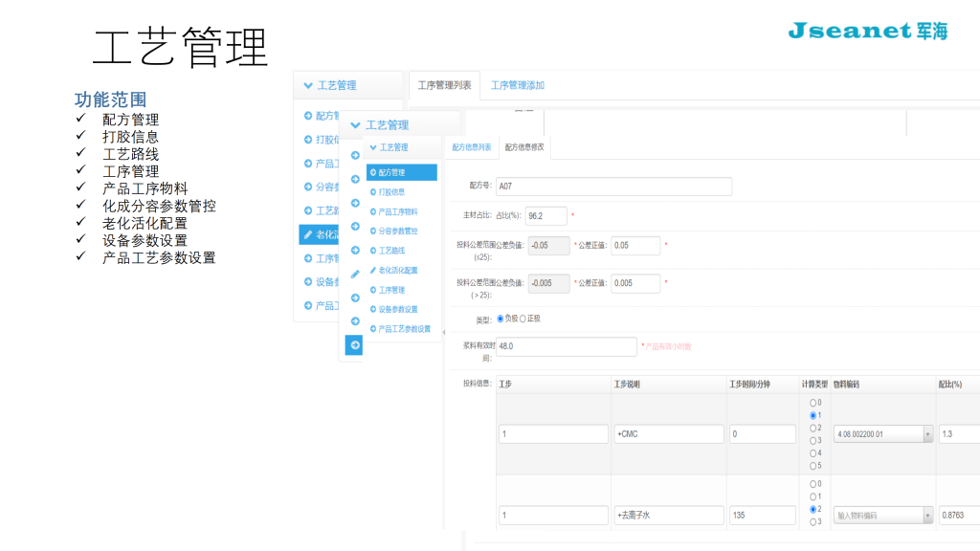Click pencil icon next to 老化活化配置
The height and width of the screenshot is (551, 980).
coord(372,271)
